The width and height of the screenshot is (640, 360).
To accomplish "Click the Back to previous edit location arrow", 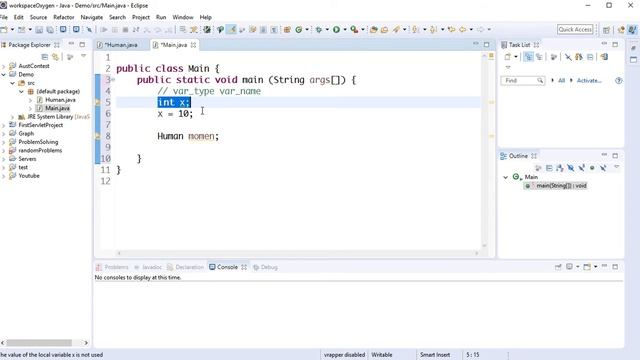I will pos(462,29).
